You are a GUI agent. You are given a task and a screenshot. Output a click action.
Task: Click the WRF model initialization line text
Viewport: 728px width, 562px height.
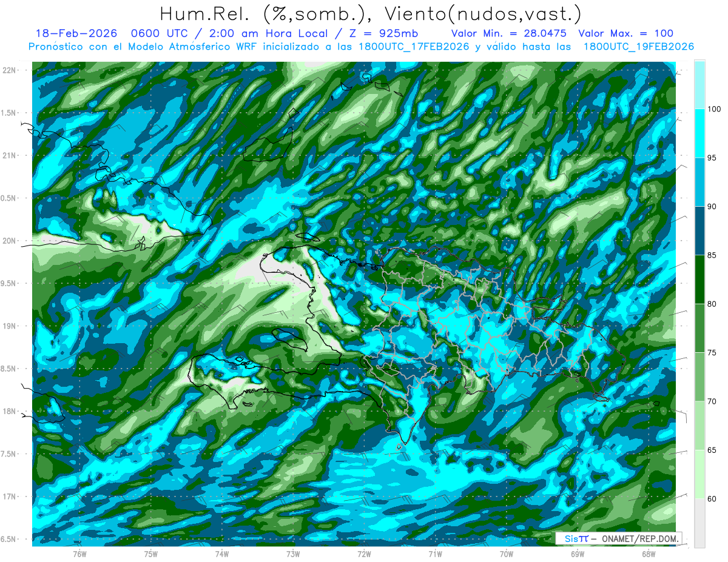coord(362,47)
